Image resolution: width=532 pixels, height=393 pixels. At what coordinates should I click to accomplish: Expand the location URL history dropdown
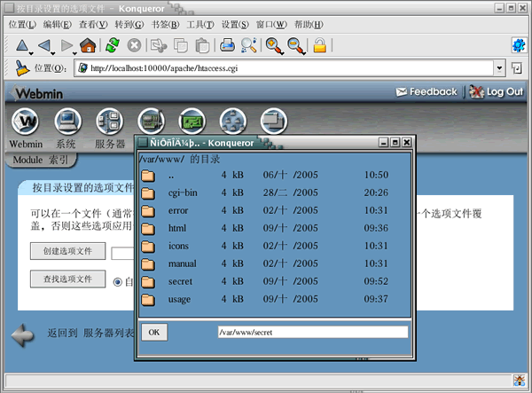tap(499, 68)
